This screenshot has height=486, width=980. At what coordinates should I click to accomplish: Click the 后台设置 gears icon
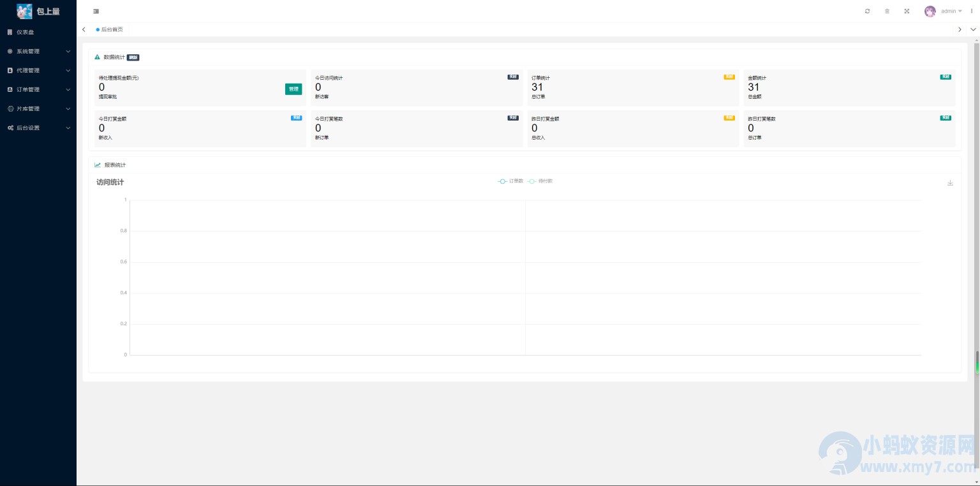point(10,128)
